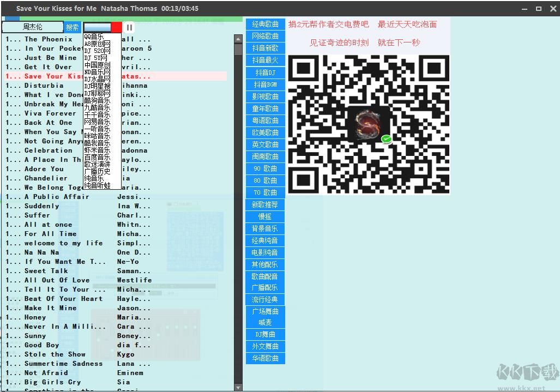Click the 70 歌曲 button
The width and height of the screenshot is (560, 392).
265,193
